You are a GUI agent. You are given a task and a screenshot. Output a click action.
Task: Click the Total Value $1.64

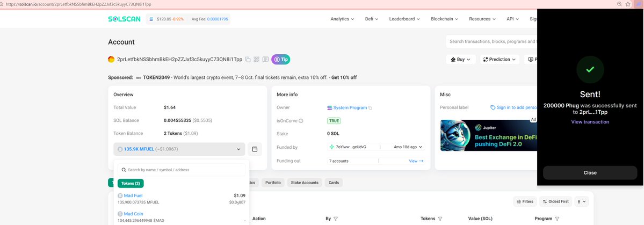[x=170, y=107]
